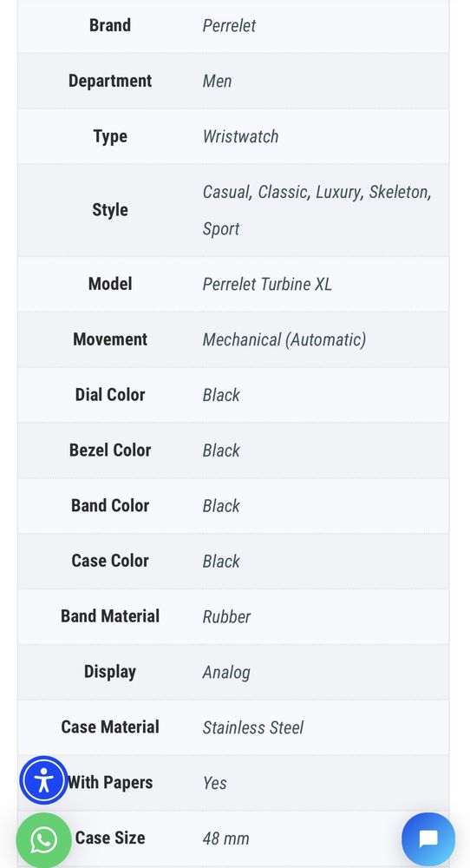Click Mechanical (Automatic) movement value

(x=284, y=339)
